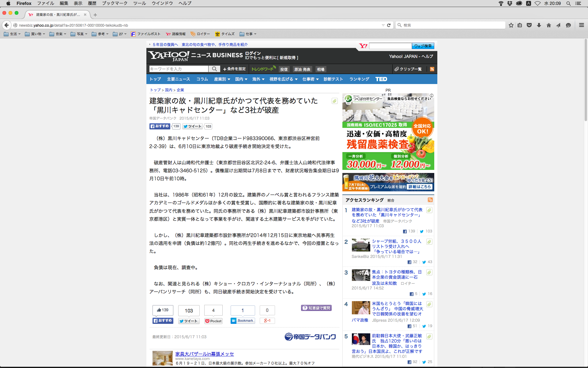This screenshot has height=368, width=588.
Task: Open the Firefox downloads arrow icon
Action: [x=539, y=25]
